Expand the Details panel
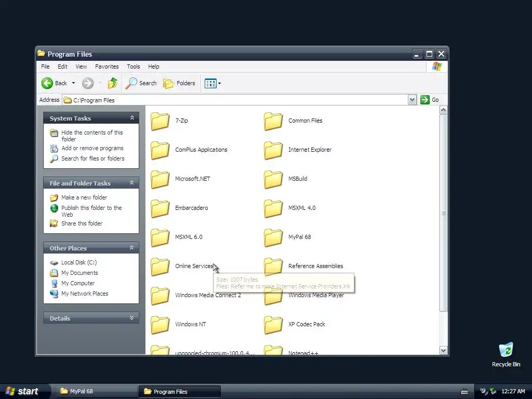The image size is (532, 399). click(131, 318)
